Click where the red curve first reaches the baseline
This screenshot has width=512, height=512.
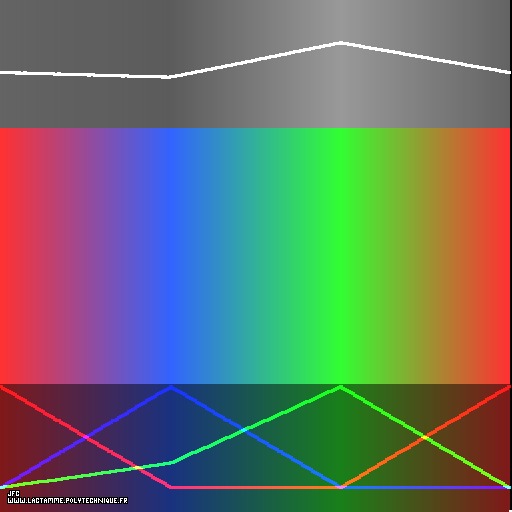tap(171, 487)
